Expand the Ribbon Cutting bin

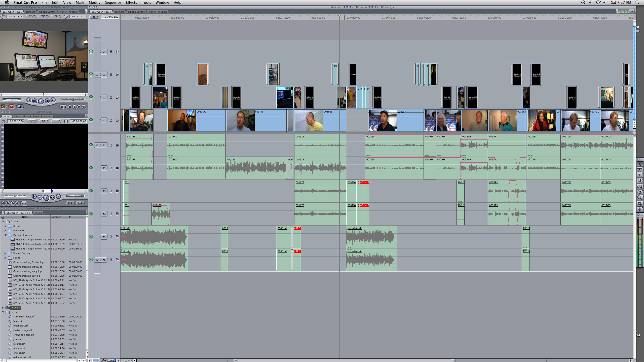tap(5, 253)
